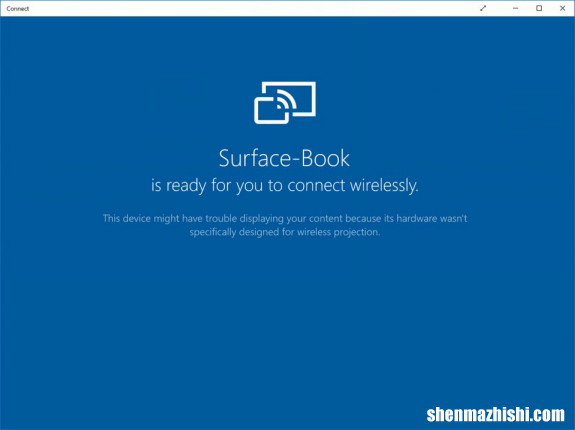Click the "is ready for you to connect wirelessly" text
575x430 pixels.
pyautogui.click(x=285, y=185)
